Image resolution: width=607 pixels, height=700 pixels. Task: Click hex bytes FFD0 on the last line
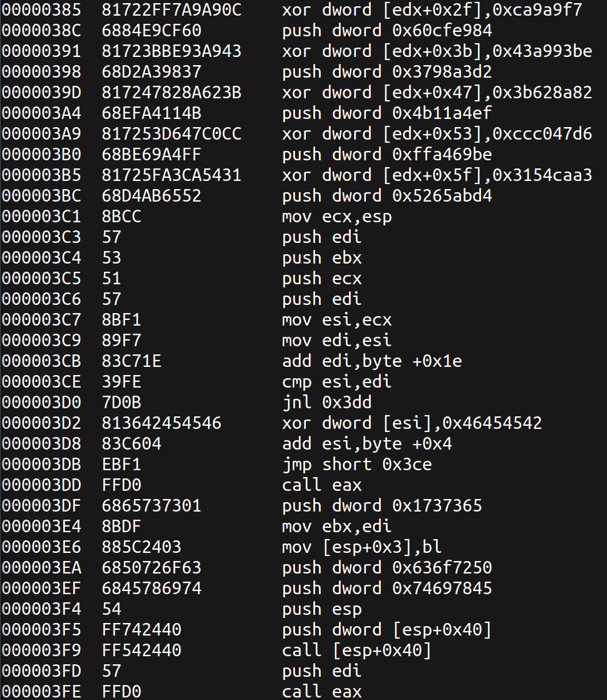click(122, 691)
